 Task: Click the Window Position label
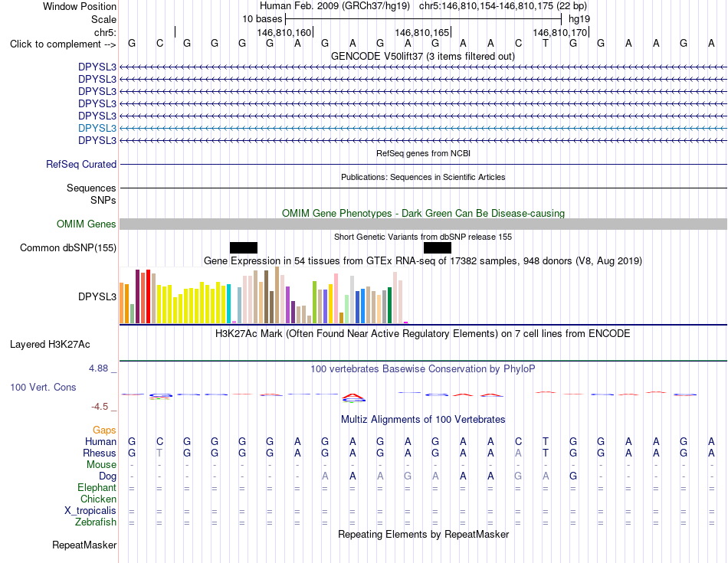pos(80,6)
